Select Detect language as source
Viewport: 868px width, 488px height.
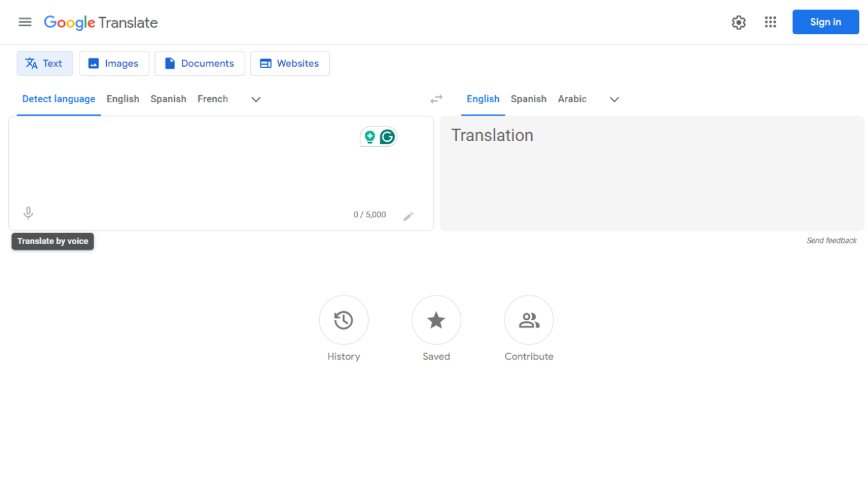(58, 98)
